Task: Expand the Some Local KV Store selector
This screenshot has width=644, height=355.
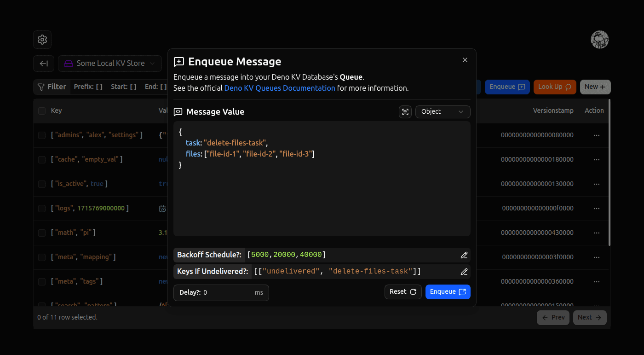Action: [109, 63]
